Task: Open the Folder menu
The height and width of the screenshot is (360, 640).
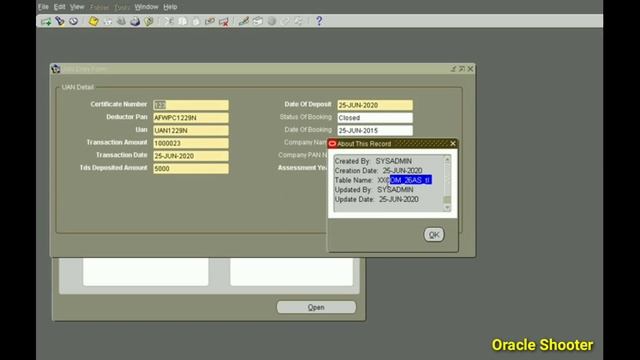Action: coord(99,7)
